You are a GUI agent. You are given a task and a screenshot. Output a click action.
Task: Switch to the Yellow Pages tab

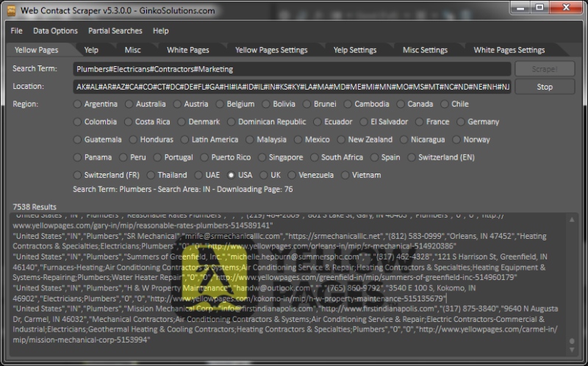36,50
